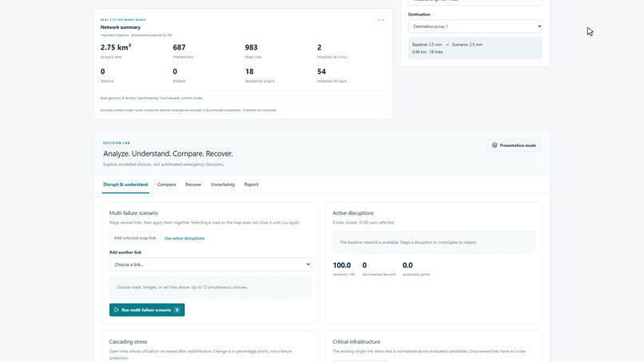Click the version badge in Network summary
Screen dimensions: 644x362
point(381,20)
